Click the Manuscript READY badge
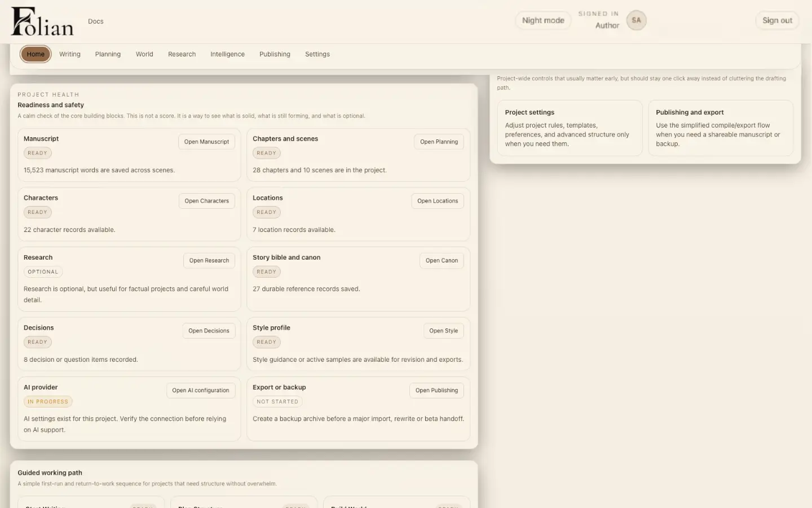The image size is (812, 508). [x=38, y=153]
